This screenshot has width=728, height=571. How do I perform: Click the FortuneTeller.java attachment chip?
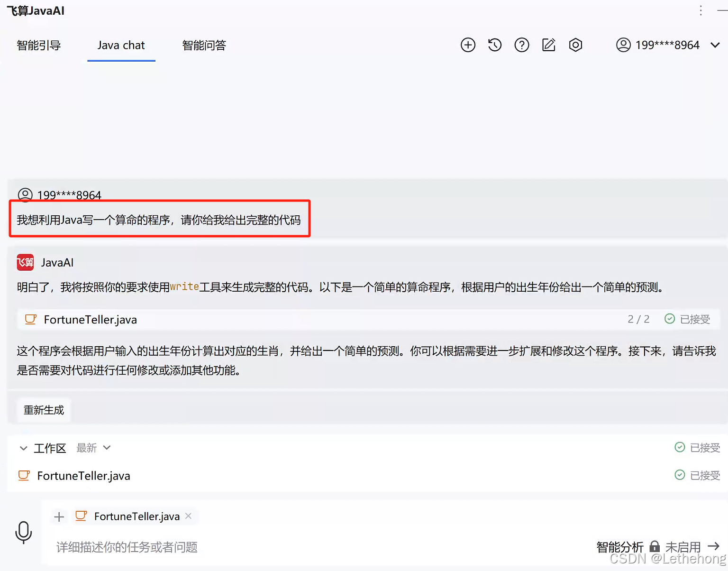pos(135,516)
